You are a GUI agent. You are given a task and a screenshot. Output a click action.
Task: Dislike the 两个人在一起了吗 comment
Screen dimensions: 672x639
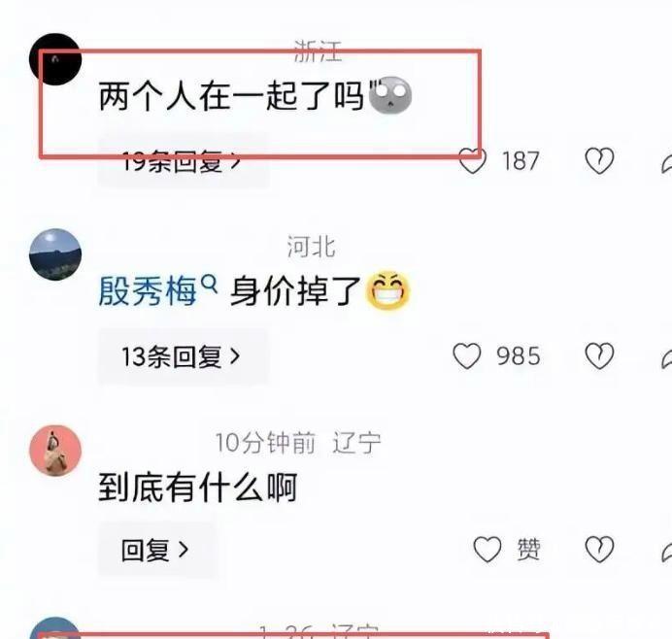click(599, 161)
